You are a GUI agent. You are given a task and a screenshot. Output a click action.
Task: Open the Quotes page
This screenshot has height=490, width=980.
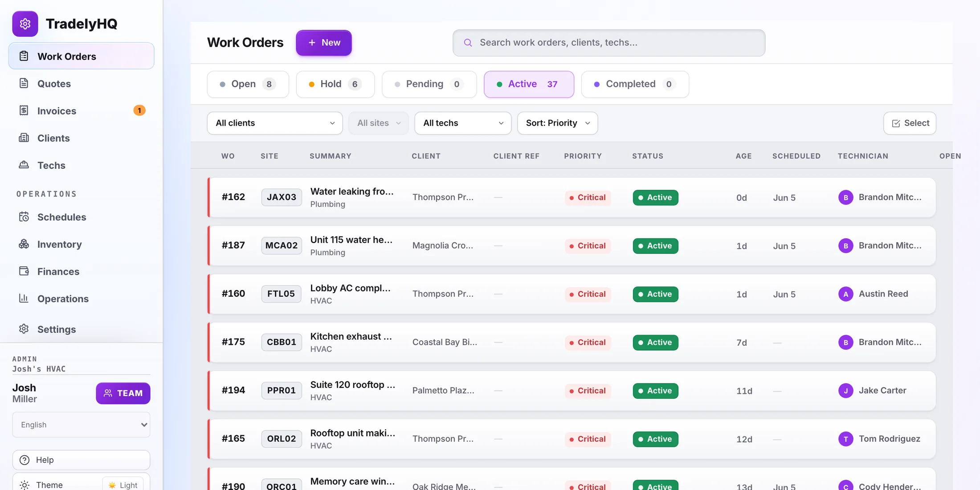(81, 83)
